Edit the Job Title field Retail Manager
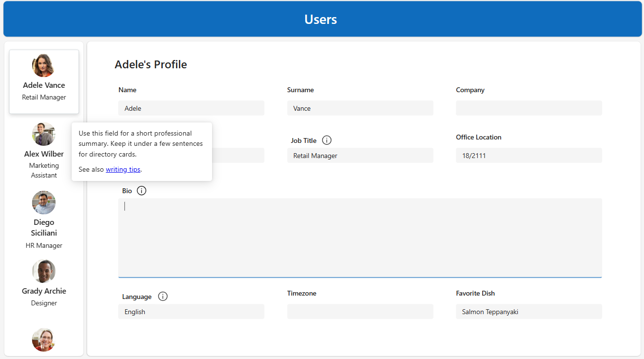The width and height of the screenshot is (644, 359). pos(360,156)
